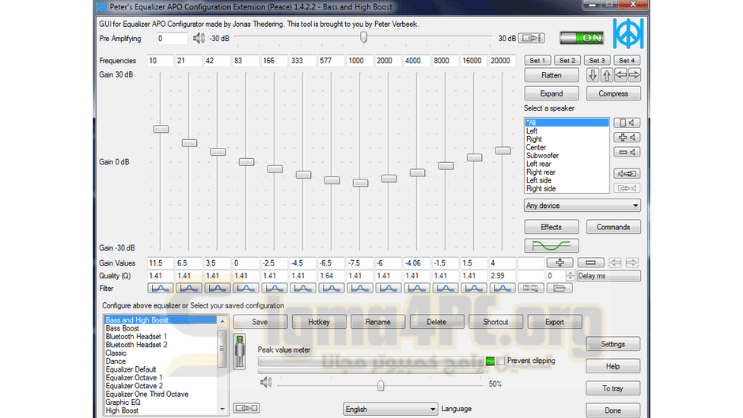This screenshot has height=418, width=743.
Task: Click the remove speaker minus icon
Action: pyautogui.click(x=627, y=152)
